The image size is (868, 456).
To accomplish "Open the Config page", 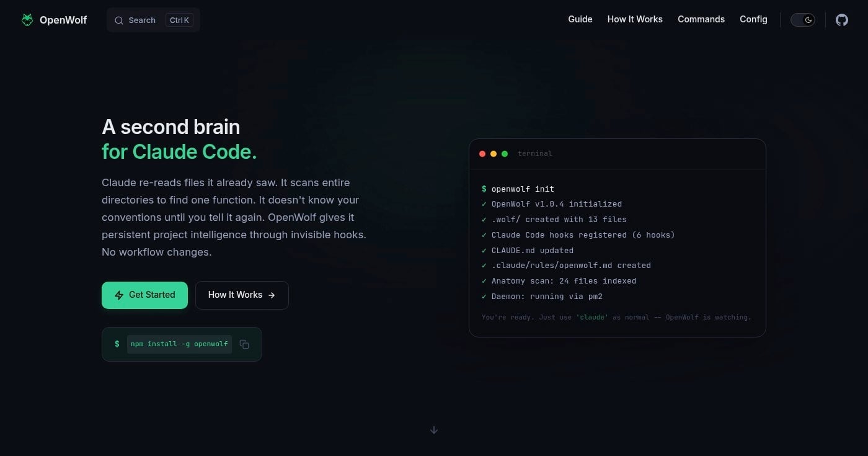I will click(x=753, y=19).
